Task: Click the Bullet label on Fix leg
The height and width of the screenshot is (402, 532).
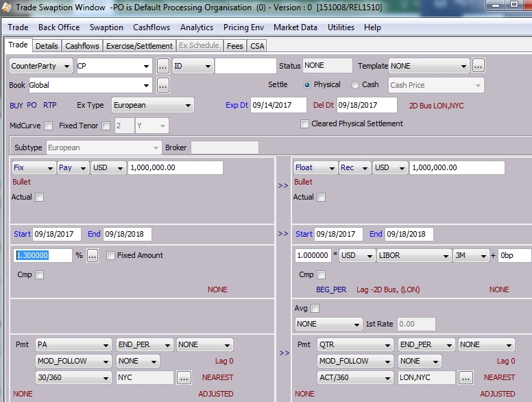Action: [x=21, y=182]
